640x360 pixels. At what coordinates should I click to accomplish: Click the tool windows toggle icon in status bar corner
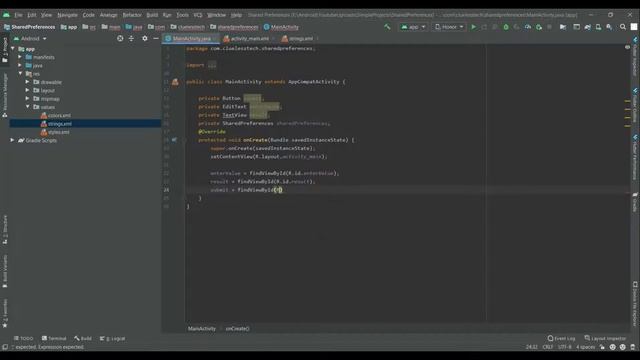(x=5, y=347)
